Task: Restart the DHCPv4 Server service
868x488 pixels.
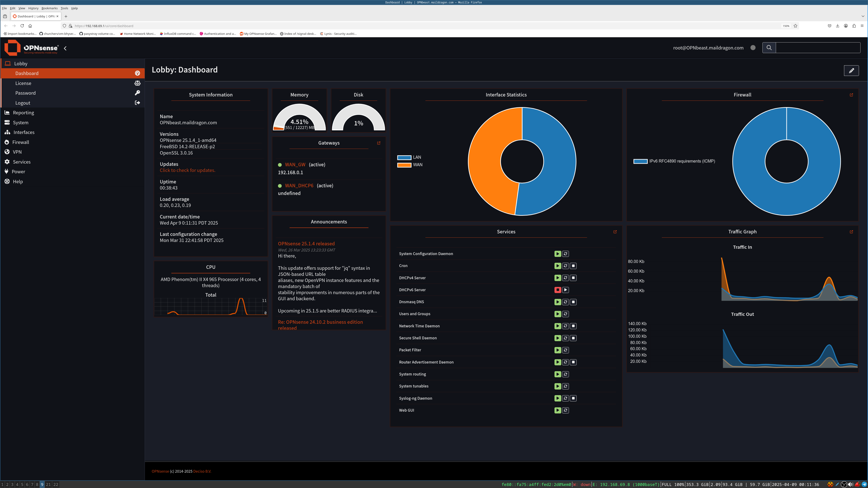Action: coord(565,278)
